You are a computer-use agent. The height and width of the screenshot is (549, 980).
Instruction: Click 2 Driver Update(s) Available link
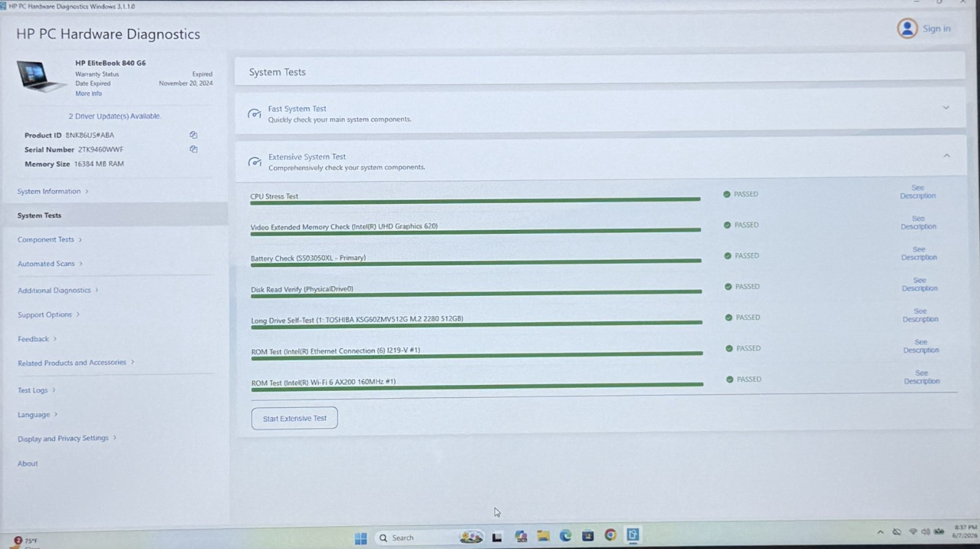click(x=115, y=116)
